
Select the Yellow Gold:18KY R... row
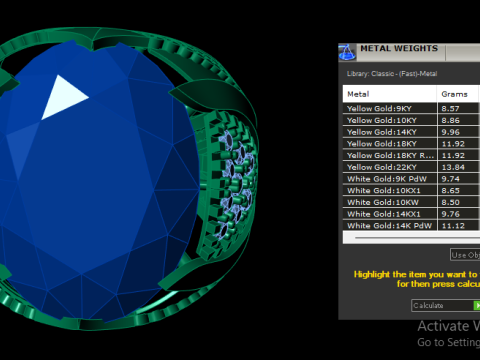click(x=411, y=155)
